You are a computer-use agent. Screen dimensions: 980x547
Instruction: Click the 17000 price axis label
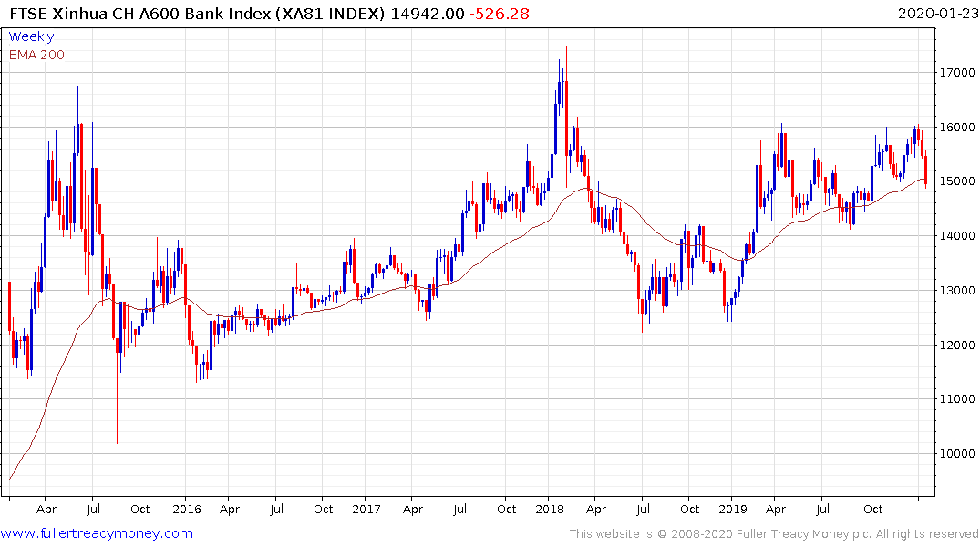[957, 73]
